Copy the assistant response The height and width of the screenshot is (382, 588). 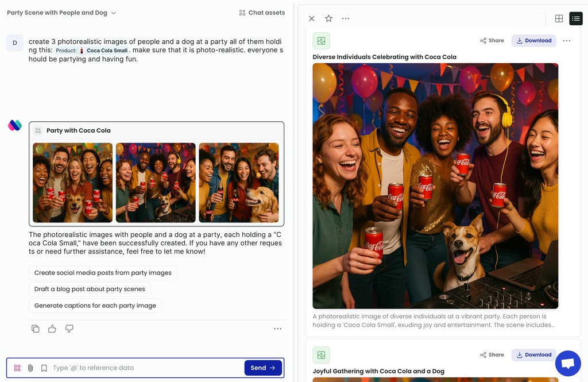(35, 329)
